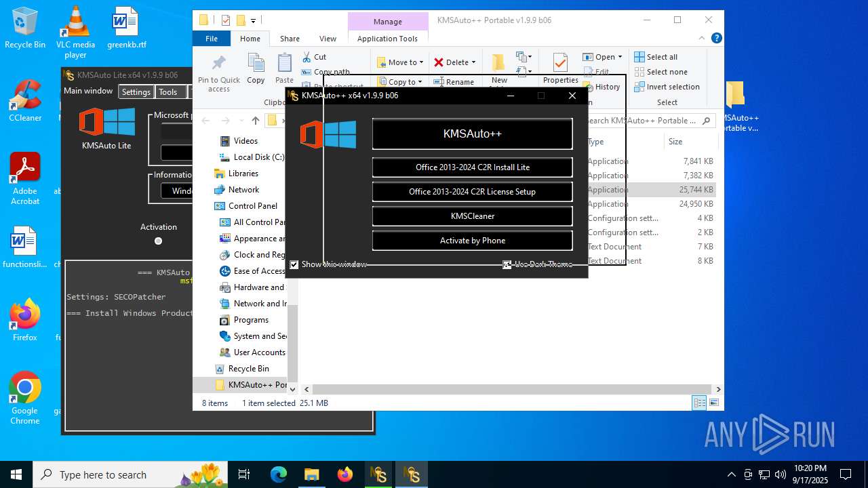Open the Application Tools tab
This screenshot has width=868, height=488.
tap(387, 39)
